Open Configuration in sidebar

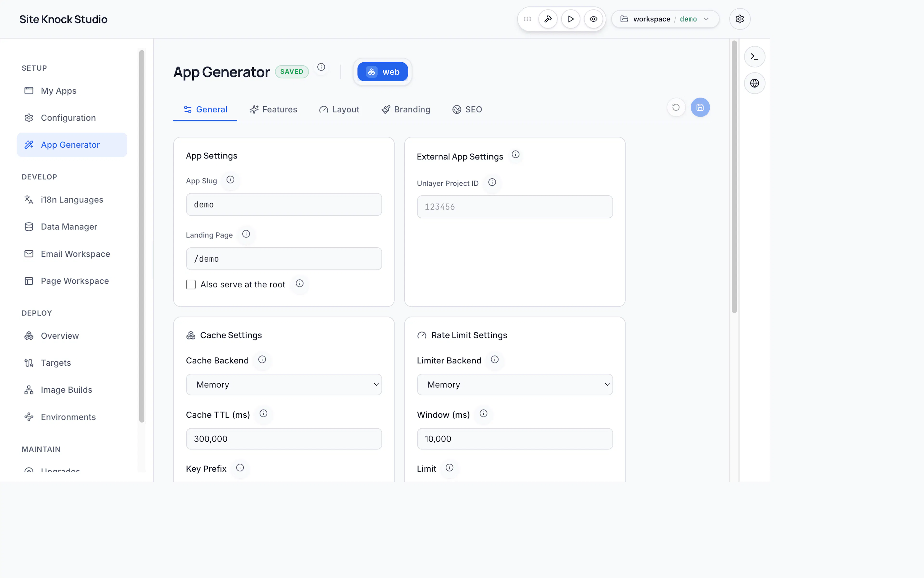click(72, 118)
